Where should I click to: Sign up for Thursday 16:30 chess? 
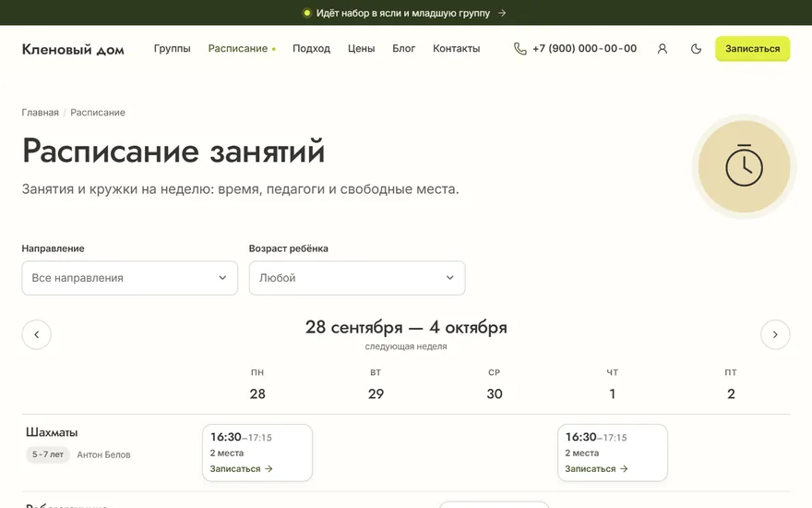click(x=596, y=468)
